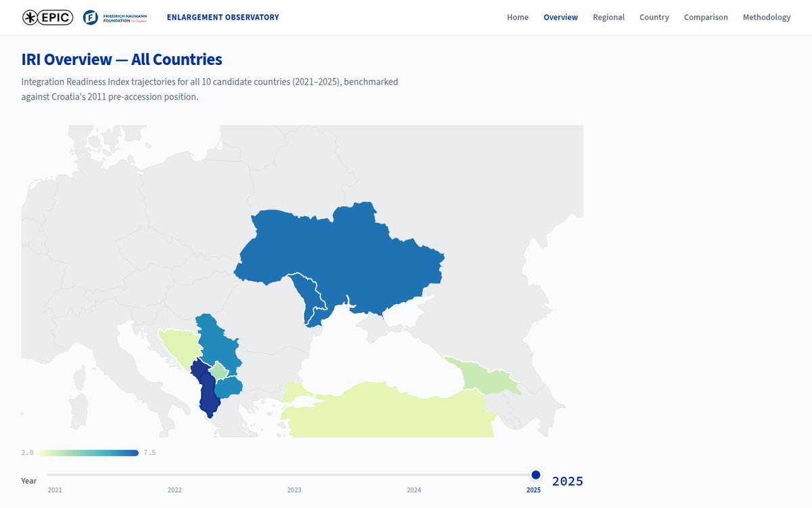Click the legend maximum value 7.5
Image resolution: width=812 pixels, height=508 pixels.
click(150, 452)
